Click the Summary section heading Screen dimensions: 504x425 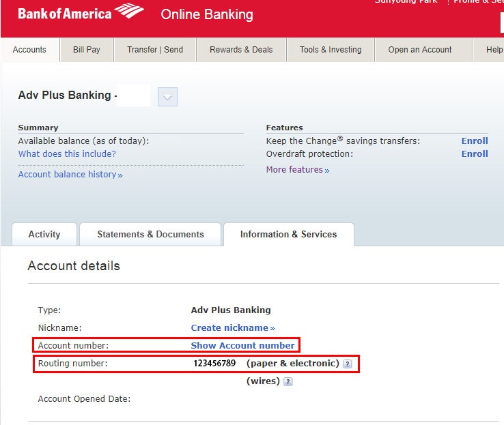[x=38, y=128]
